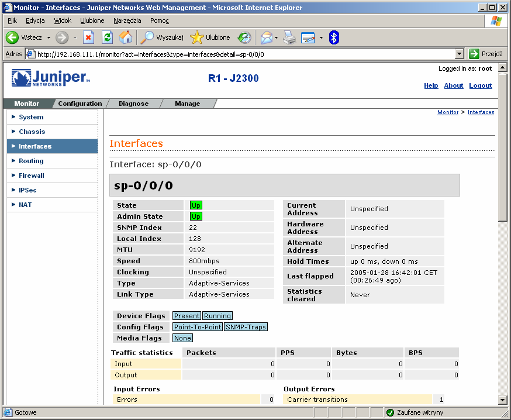The height and width of the screenshot is (420, 511).
Task: Click the Logout link
Action: (x=481, y=85)
